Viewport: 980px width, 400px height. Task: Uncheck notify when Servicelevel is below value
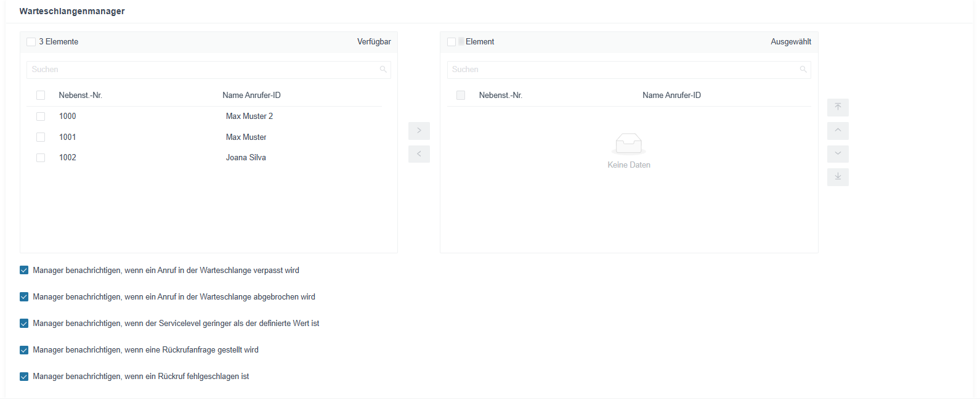click(24, 324)
